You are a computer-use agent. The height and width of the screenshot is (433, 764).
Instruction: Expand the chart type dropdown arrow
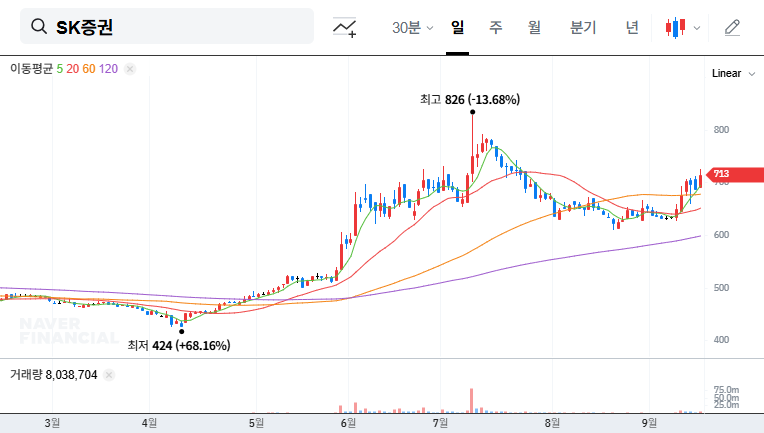(x=697, y=28)
